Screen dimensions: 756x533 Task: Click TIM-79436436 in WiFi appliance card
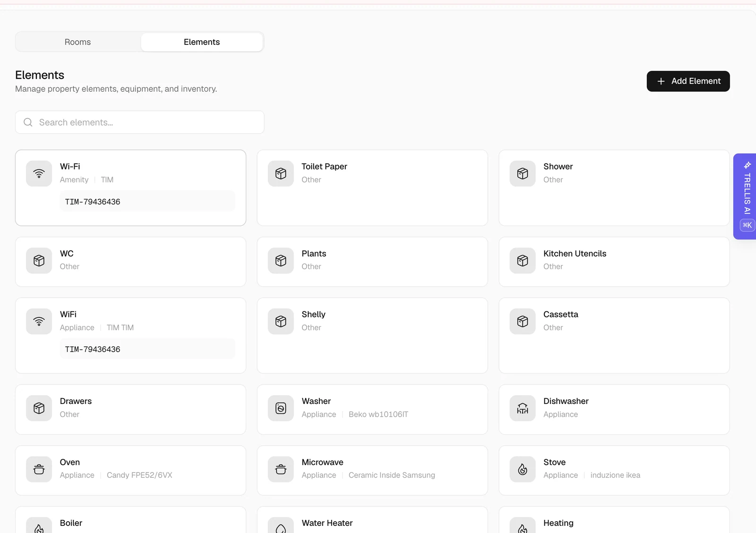93,349
